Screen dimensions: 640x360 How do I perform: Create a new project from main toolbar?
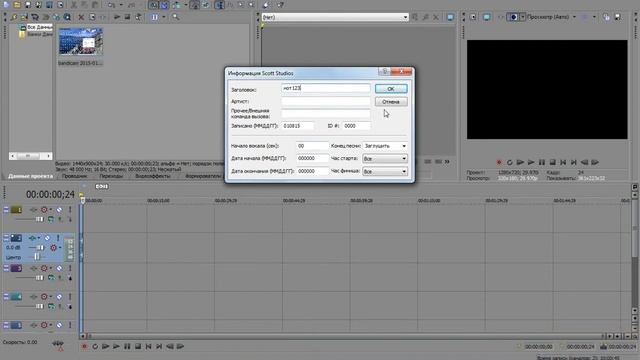click(x=6, y=5)
